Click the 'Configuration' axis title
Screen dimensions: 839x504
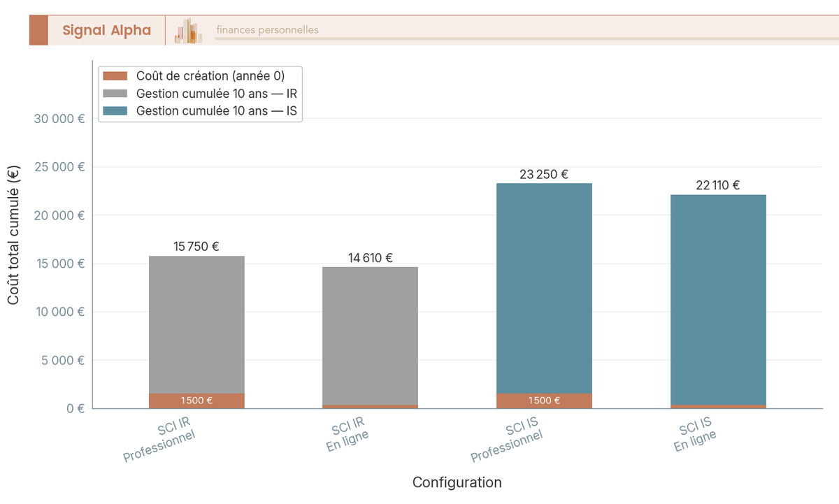point(458,482)
